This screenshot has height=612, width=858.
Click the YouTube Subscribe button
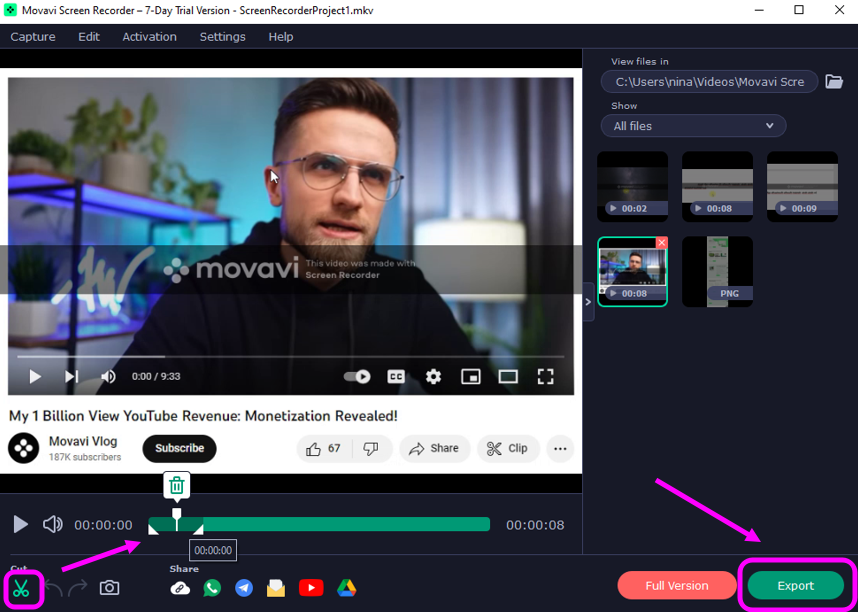pyautogui.click(x=179, y=448)
